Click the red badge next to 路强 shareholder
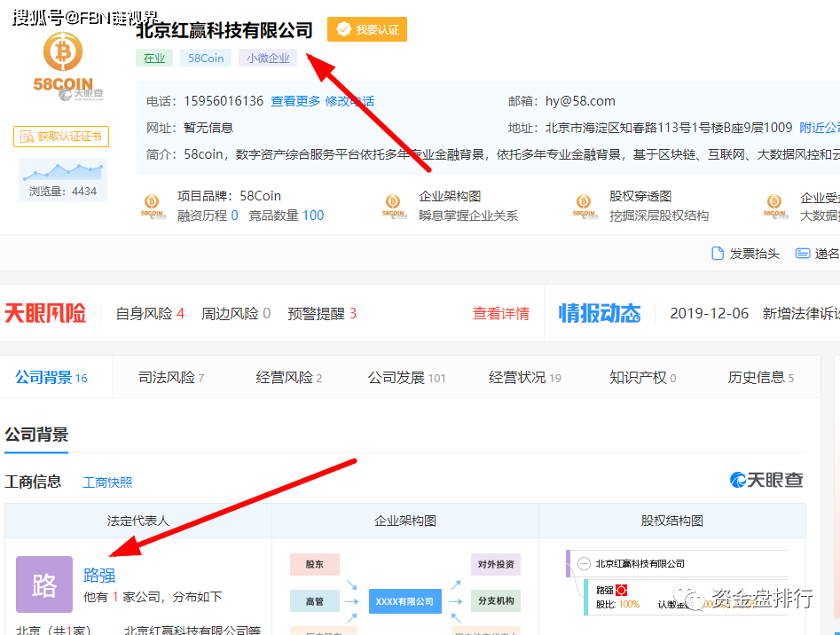Viewport: 840px width, 635px height. (x=622, y=590)
